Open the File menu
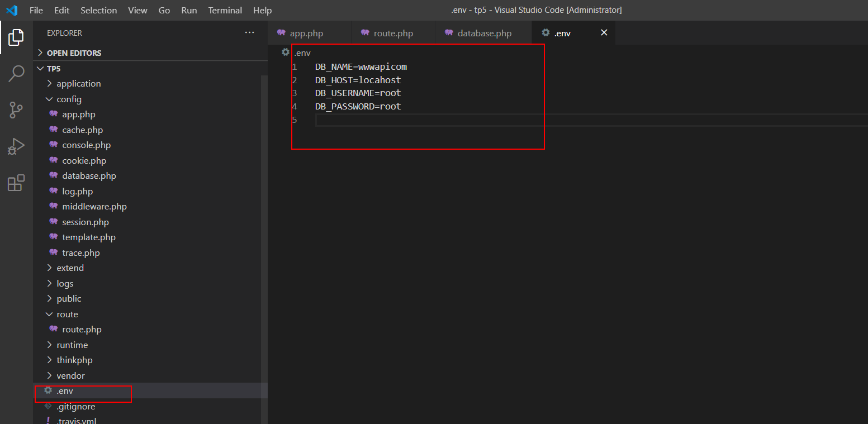Viewport: 868px width, 424px height. (x=36, y=10)
